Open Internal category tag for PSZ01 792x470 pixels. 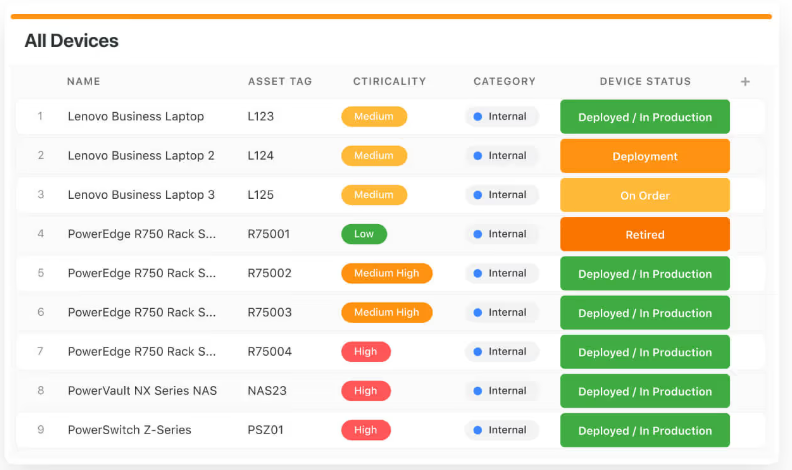[502, 430]
